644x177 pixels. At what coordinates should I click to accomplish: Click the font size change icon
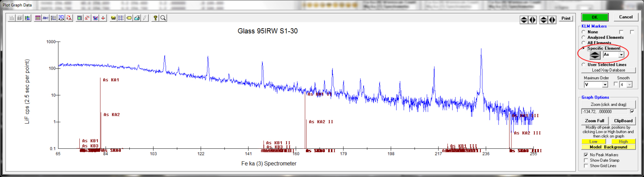pyautogui.click(x=69, y=18)
